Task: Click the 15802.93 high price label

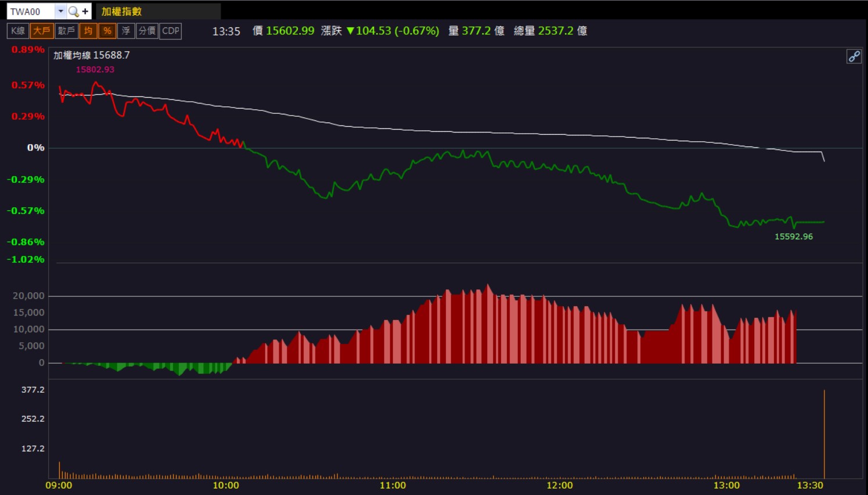Action: (x=95, y=70)
